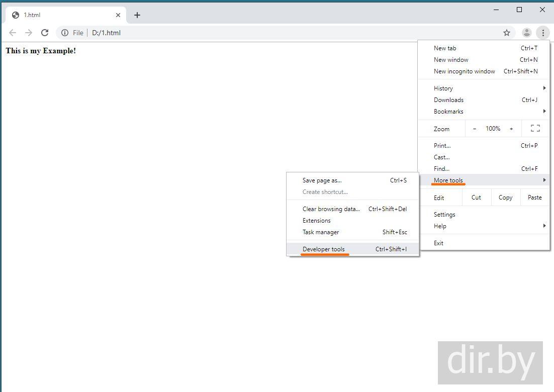Click the back navigation arrow

[13, 33]
